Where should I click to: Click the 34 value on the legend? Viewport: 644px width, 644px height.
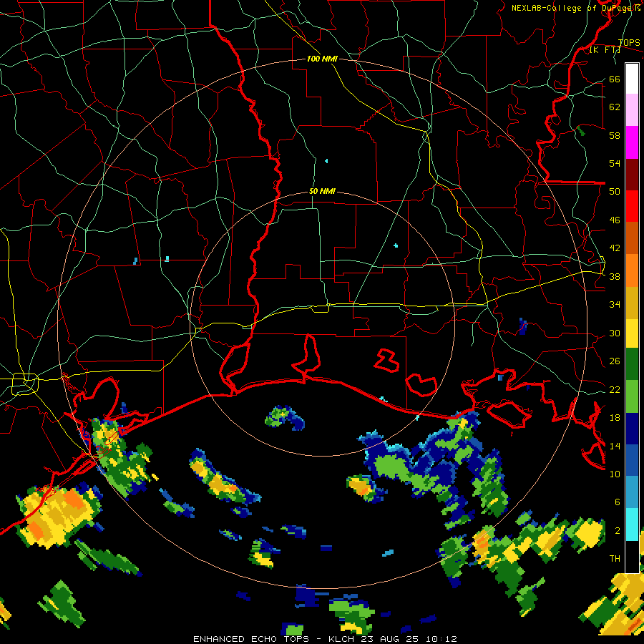pos(615,305)
